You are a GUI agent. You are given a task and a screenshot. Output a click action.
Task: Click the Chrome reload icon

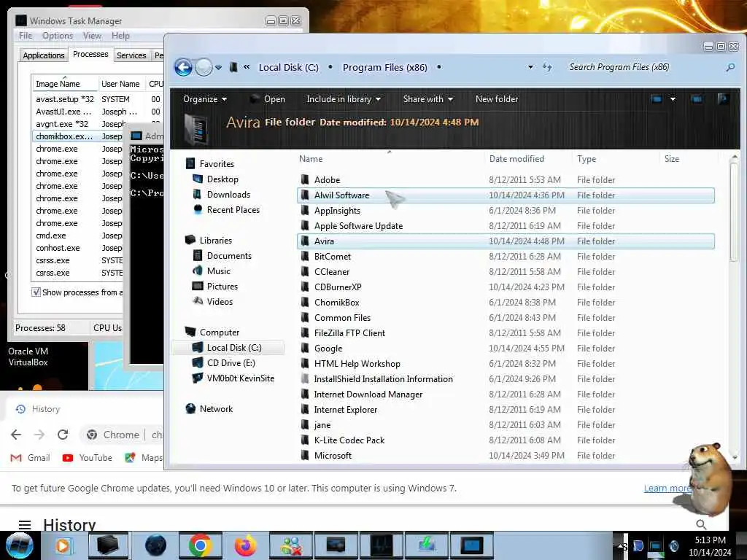click(x=63, y=435)
